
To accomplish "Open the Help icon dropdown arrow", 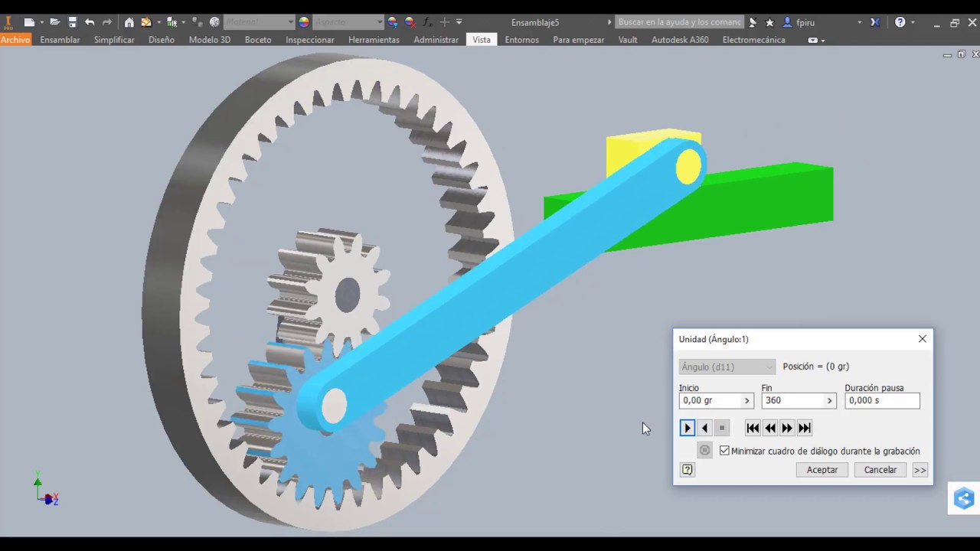I will [x=913, y=22].
